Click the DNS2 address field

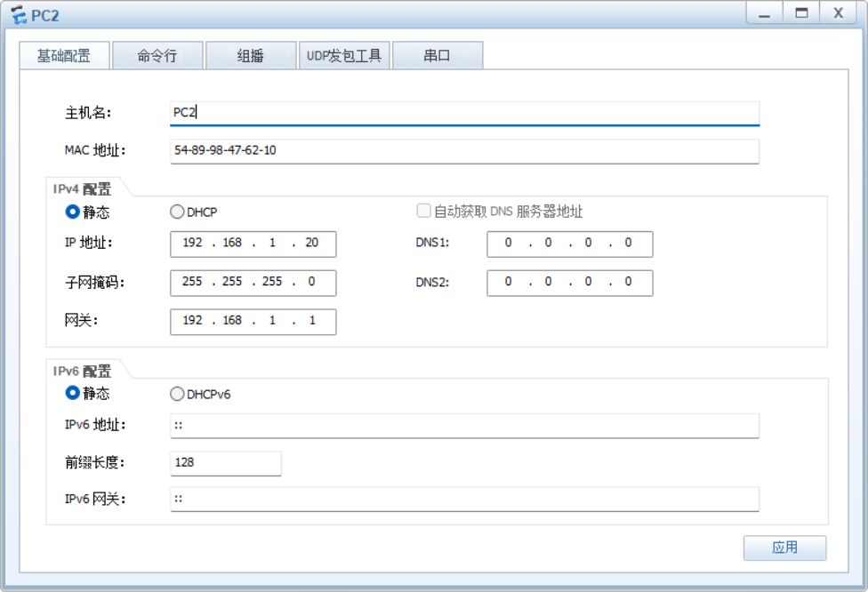coord(569,283)
